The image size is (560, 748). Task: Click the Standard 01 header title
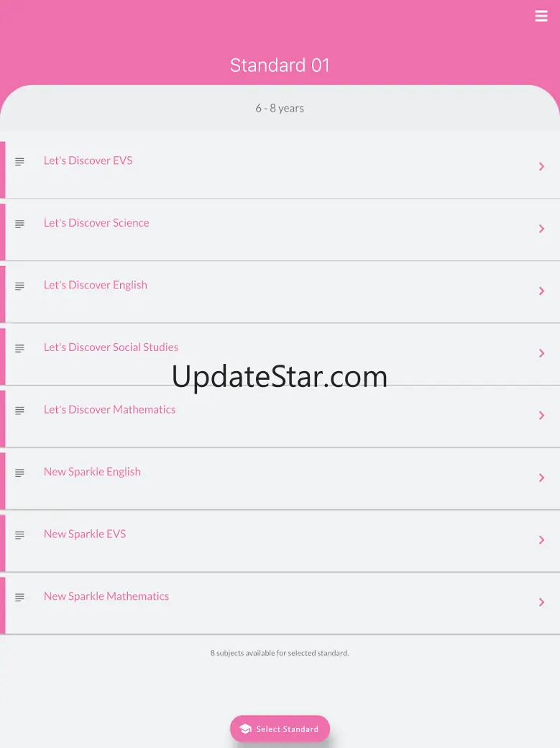click(280, 65)
